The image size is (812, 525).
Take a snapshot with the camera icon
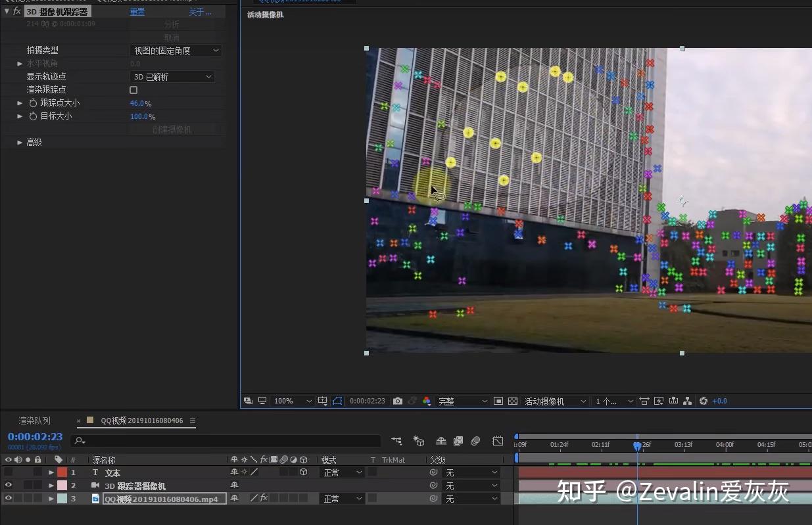point(398,401)
